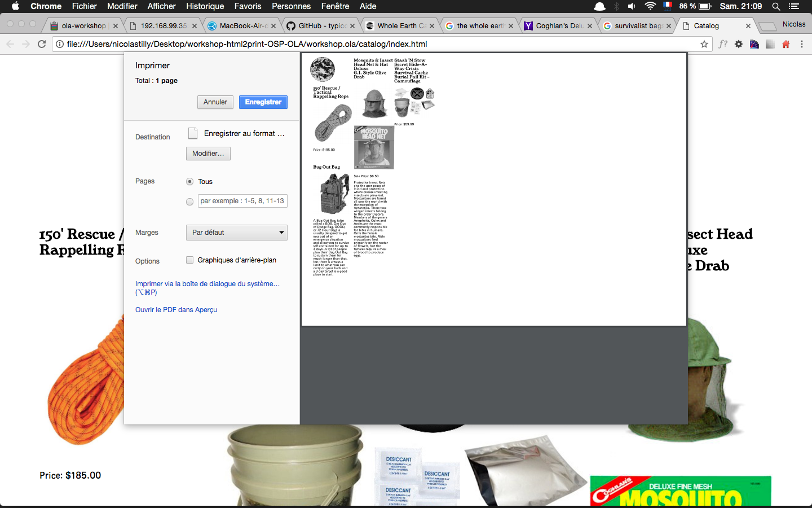Click 'Price: $185.00' text on page
The height and width of the screenshot is (508, 812).
click(70, 476)
